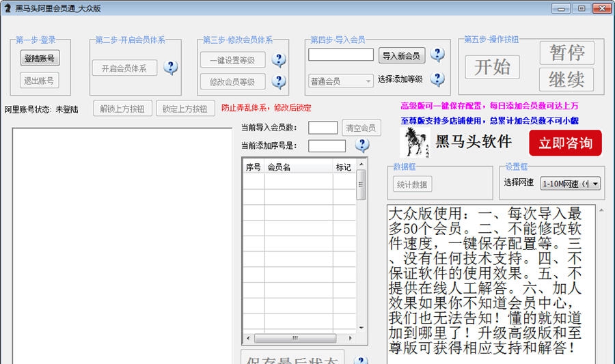Viewport: 615px width, 364px height.
Task: Close the 黑马头阿里会员通 window
Action: click(x=601, y=8)
